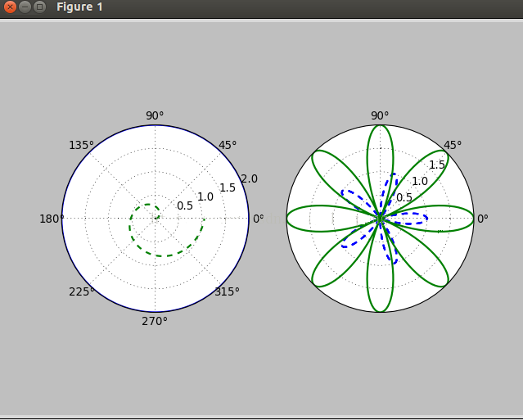Click the 135° label on left plot

pos(81,146)
